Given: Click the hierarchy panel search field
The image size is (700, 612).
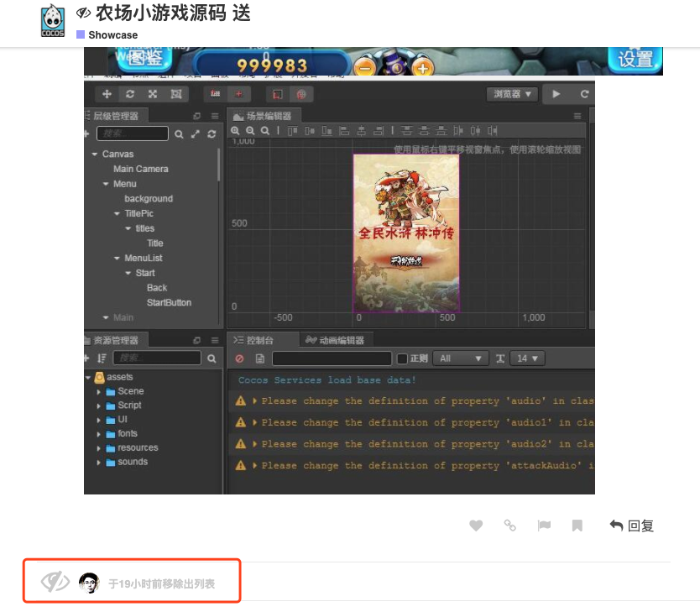Looking at the screenshot, I should [133, 133].
